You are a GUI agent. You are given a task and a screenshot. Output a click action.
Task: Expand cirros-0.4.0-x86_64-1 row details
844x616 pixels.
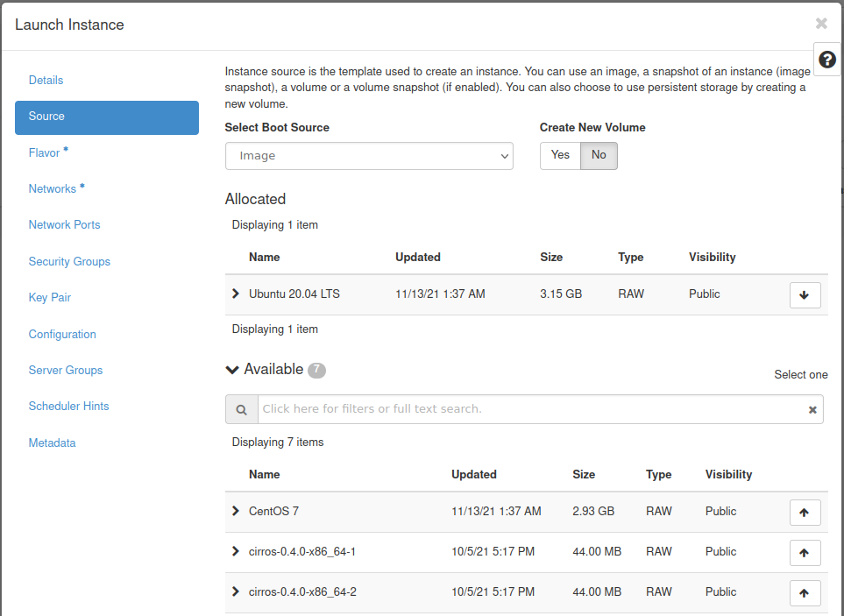tap(236, 551)
